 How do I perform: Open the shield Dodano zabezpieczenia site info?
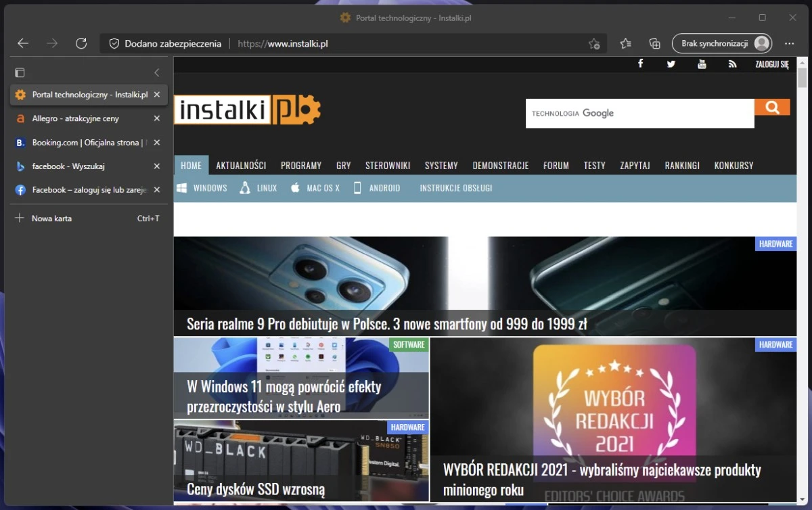click(x=114, y=43)
